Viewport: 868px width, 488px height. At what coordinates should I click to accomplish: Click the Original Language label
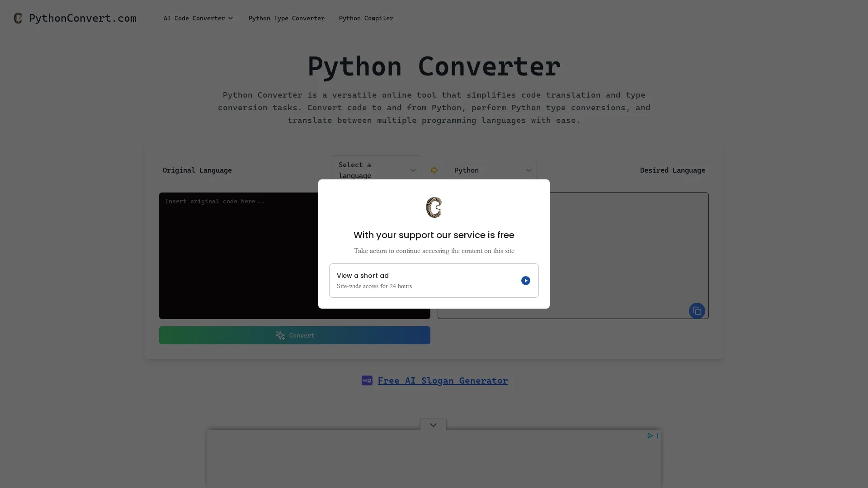point(197,170)
